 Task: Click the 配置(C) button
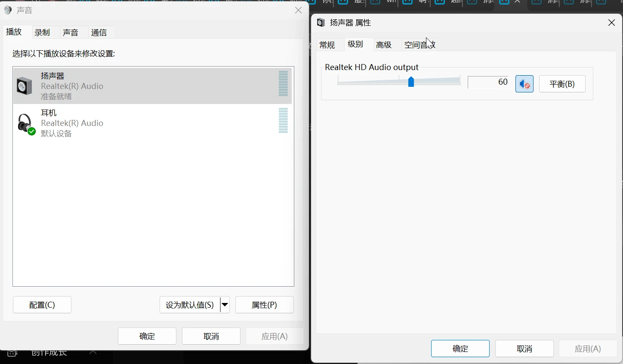click(42, 305)
